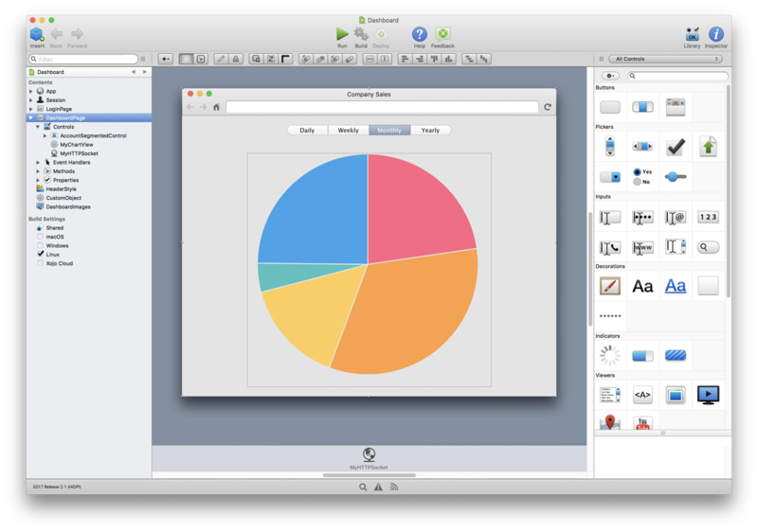The image size is (758, 532).
Task: Open the Inspector panel icon
Action: (716, 34)
